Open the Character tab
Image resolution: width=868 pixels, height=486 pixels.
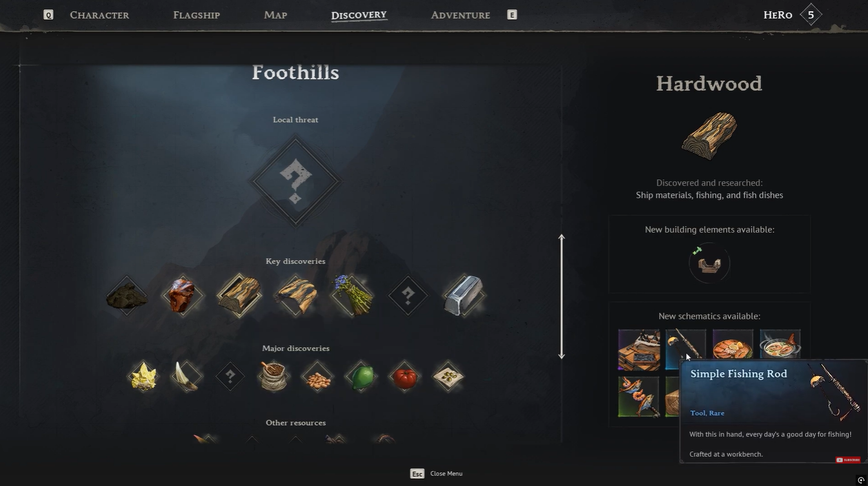(x=99, y=15)
